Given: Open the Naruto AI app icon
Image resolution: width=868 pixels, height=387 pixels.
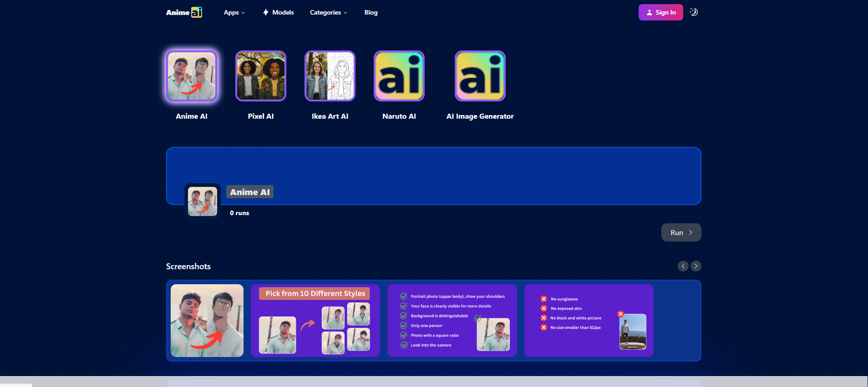Looking at the screenshot, I should [x=399, y=76].
